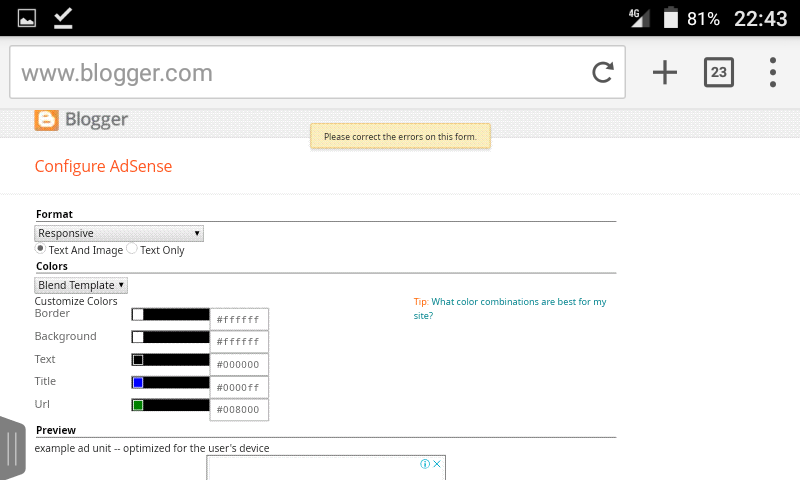Viewport: 800px width, 480px height.
Task: Click the ad info icon in preview
Action: point(424,464)
